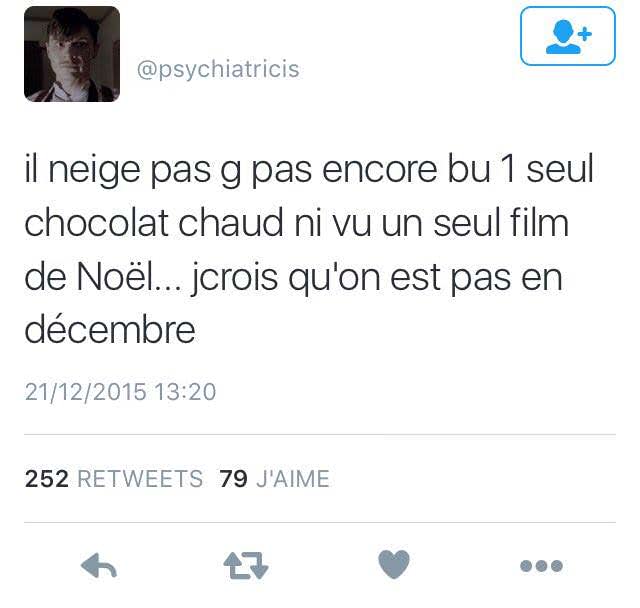Click the tweet date 21/12/2015

coord(85,392)
